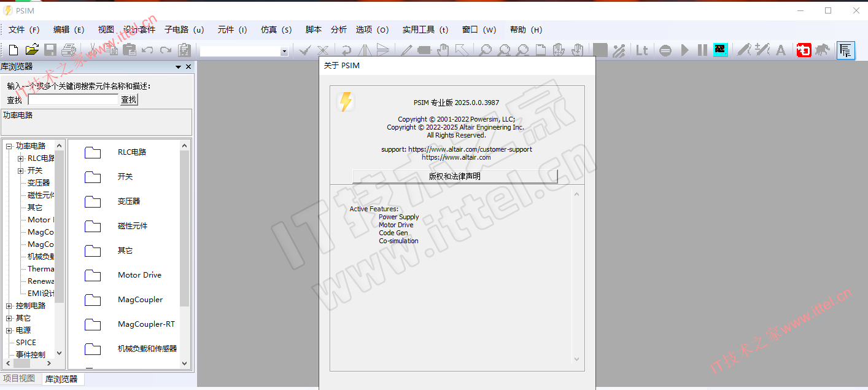Select the 变压器 tree item

point(39,183)
